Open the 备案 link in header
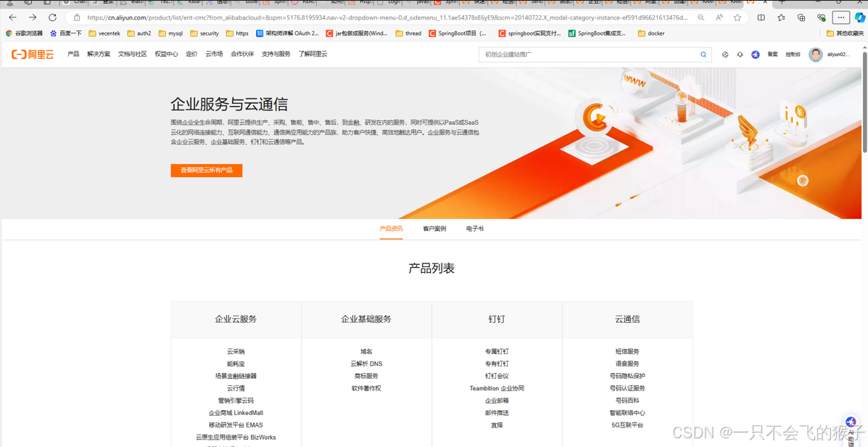The width and height of the screenshot is (868, 447). point(772,54)
